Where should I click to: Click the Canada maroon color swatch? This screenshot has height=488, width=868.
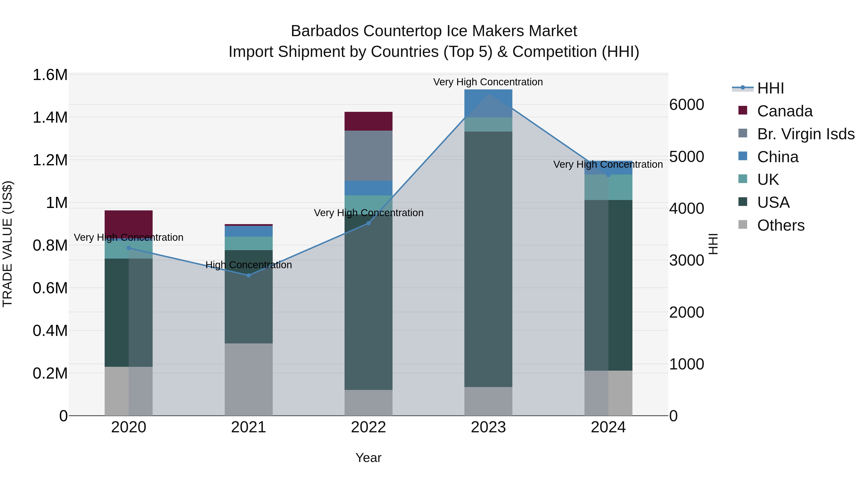[x=743, y=110]
